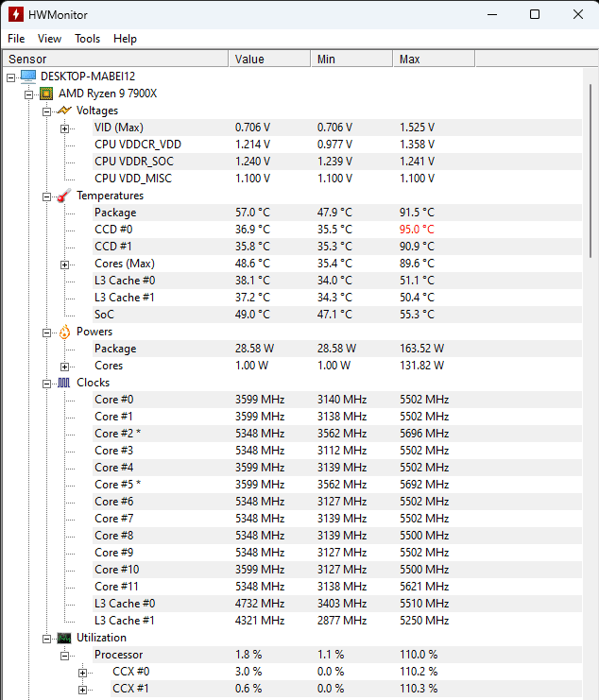The image size is (599, 700).
Task: Select the Core #10 clock row
Action: coord(337,570)
